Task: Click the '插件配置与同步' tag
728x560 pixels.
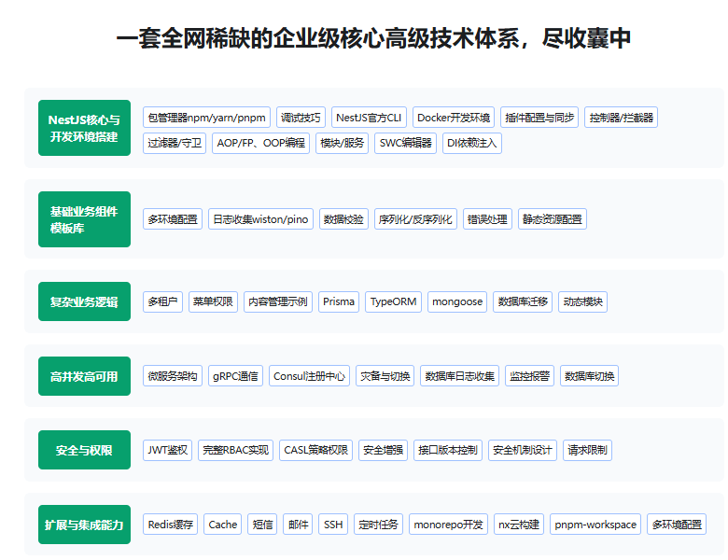Action: [539, 118]
